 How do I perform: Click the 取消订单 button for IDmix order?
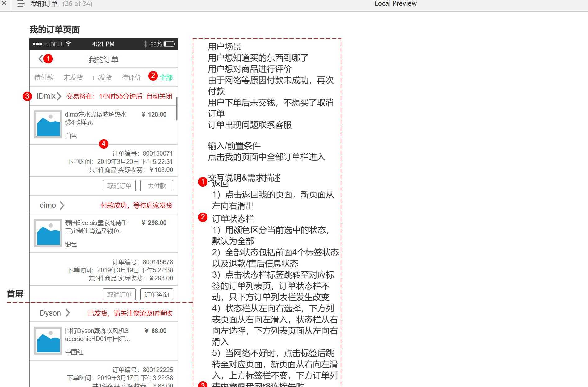click(119, 186)
